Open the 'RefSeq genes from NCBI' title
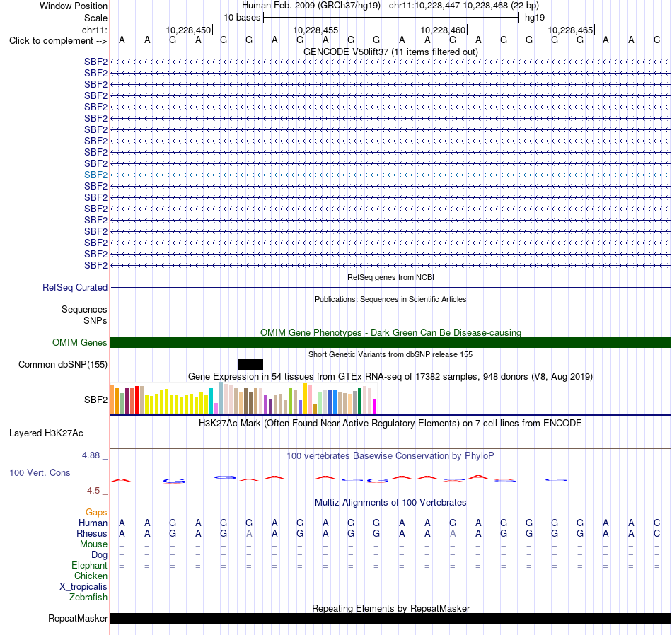Screen dimensions: 672x635 [x=390, y=277]
